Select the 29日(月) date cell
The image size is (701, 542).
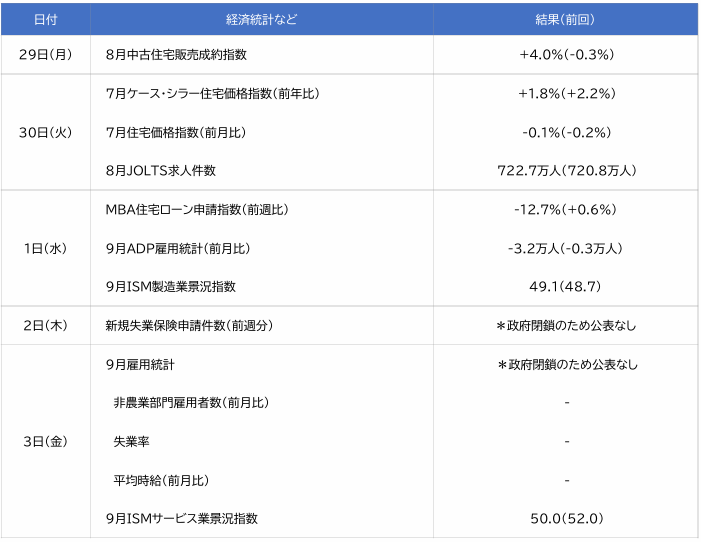(44, 55)
